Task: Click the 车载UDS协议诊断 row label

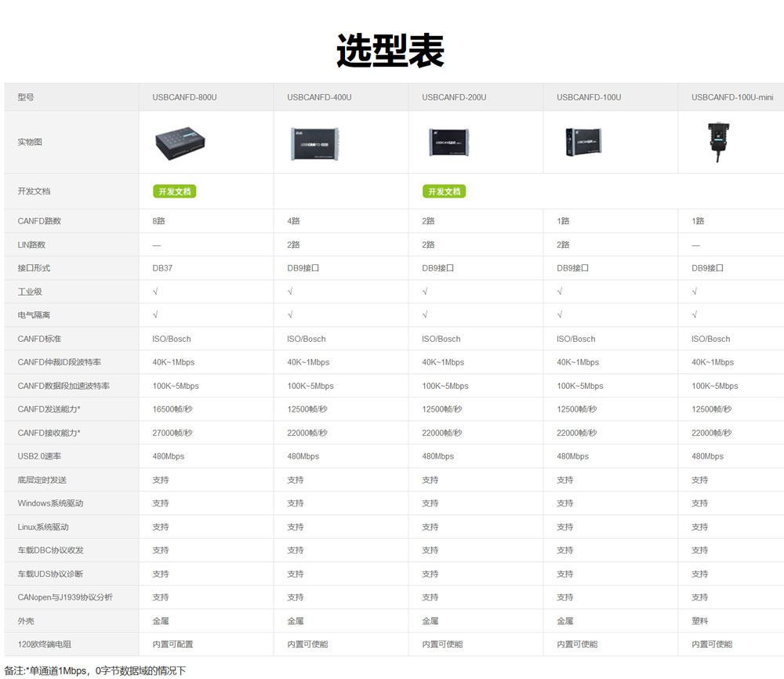Action: [x=50, y=574]
